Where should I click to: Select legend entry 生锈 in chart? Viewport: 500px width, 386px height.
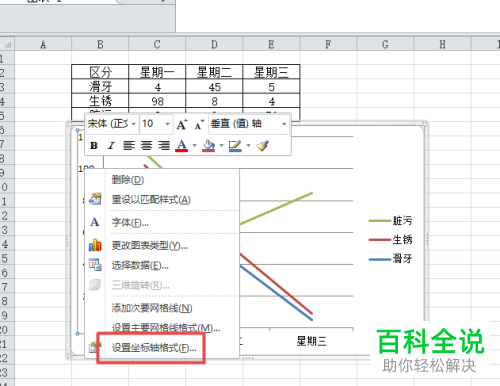point(391,239)
